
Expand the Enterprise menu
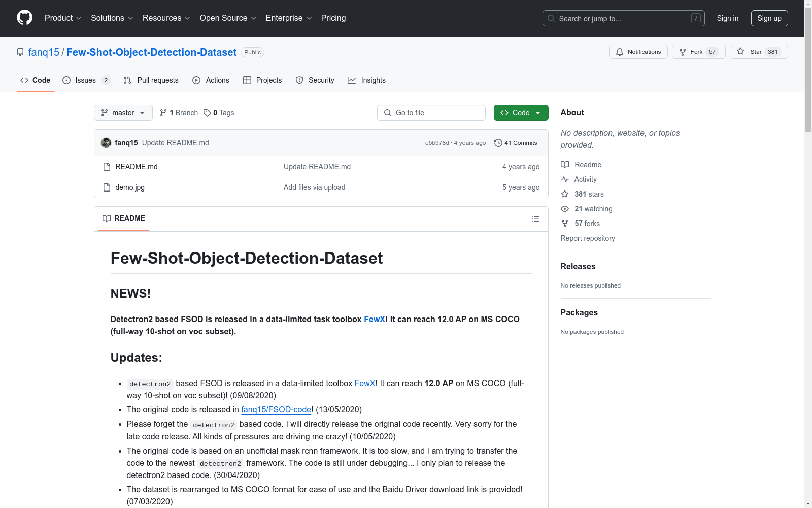coord(289,18)
